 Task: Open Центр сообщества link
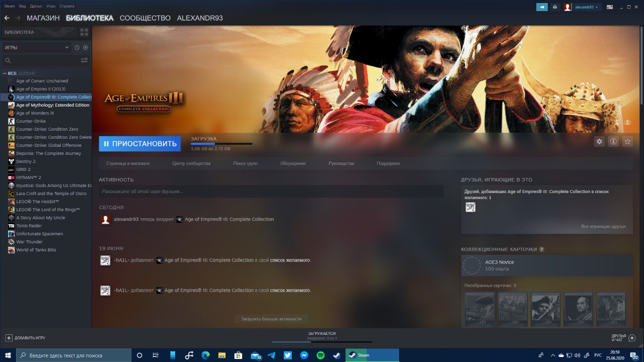point(191,163)
